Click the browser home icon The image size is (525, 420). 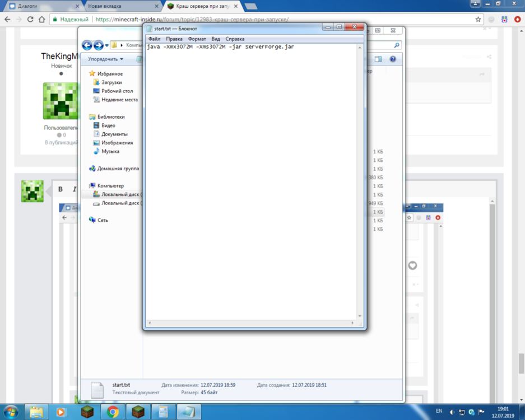click(42, 20)
